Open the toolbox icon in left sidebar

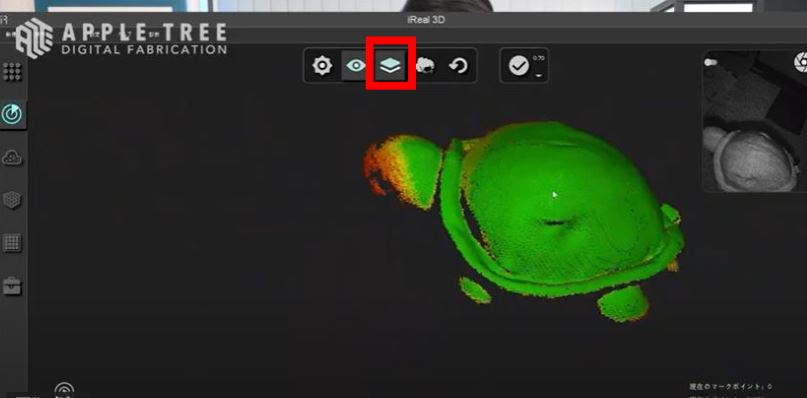point(12,285)
